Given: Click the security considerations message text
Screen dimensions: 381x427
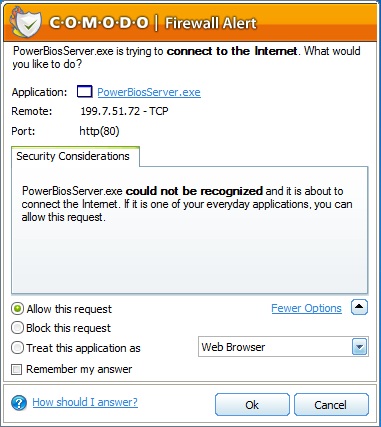Looking at the screenshot, I should tap(187, 204).
